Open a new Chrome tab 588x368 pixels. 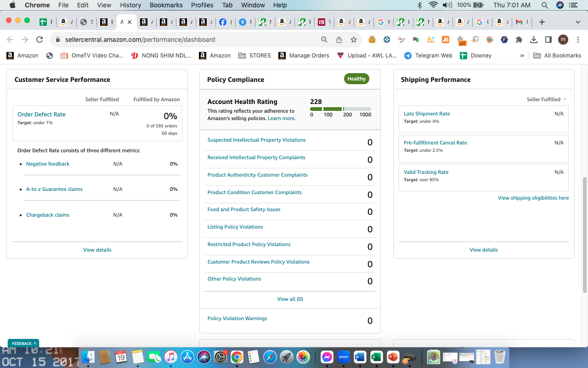(x=542, y=22)
